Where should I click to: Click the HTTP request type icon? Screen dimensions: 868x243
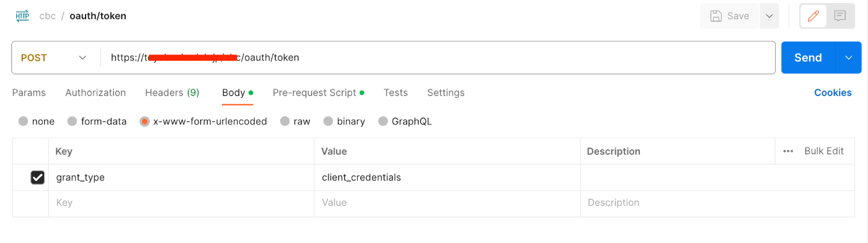(22, 16)
